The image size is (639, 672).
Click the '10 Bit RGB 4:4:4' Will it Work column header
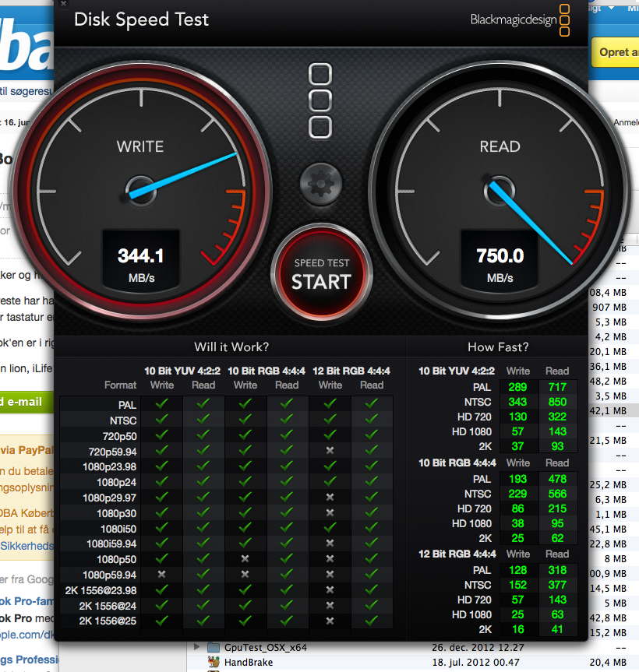[267, 371]
